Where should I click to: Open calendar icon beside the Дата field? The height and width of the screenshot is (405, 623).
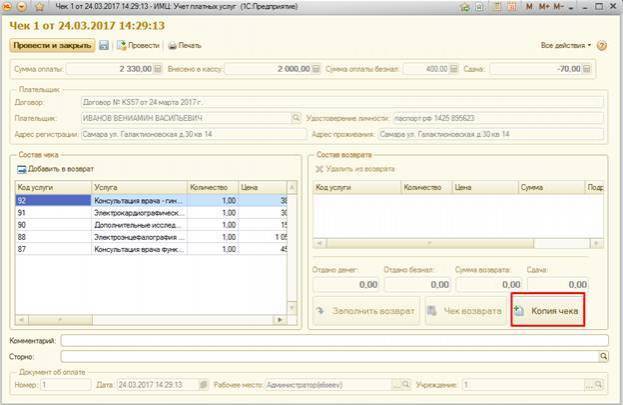coord(203,384)
